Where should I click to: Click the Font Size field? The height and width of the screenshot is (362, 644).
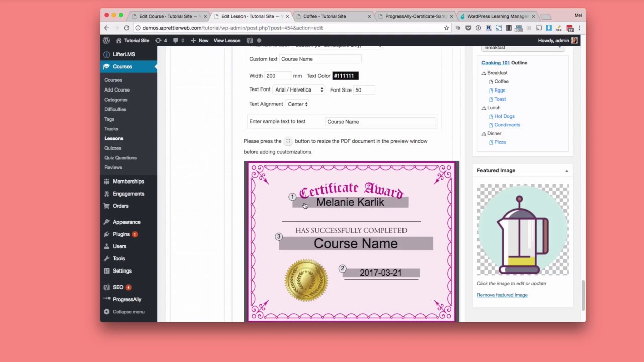coord(364,90)
